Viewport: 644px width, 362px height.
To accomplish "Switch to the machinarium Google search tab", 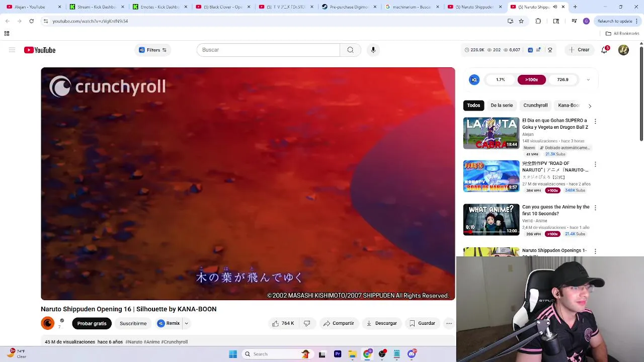I will (x=411, y=7).
